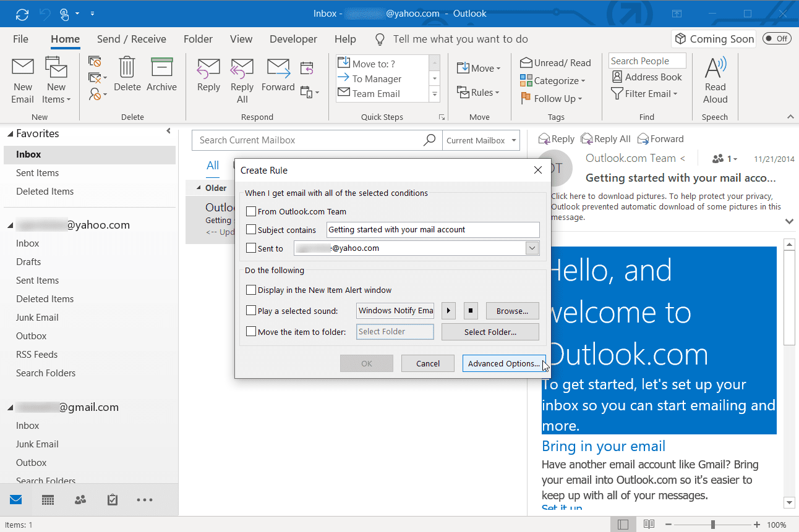Open Tasks view icon in navigation bar
This screenshot has height=532, width=799.
(x=112, y=500)
